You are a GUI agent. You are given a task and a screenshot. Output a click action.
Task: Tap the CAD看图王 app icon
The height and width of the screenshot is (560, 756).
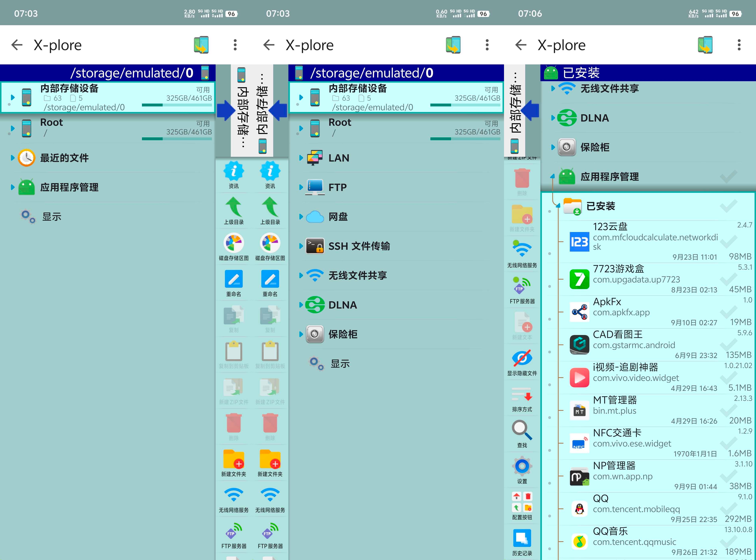[579, 345]
